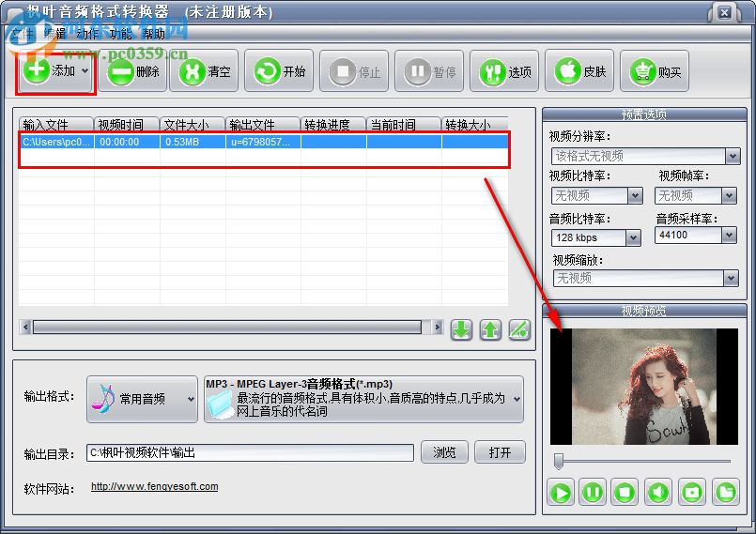Click the Stop (停止) toolbar button
The width and height of the screenshot is (756, 534).
354,70
